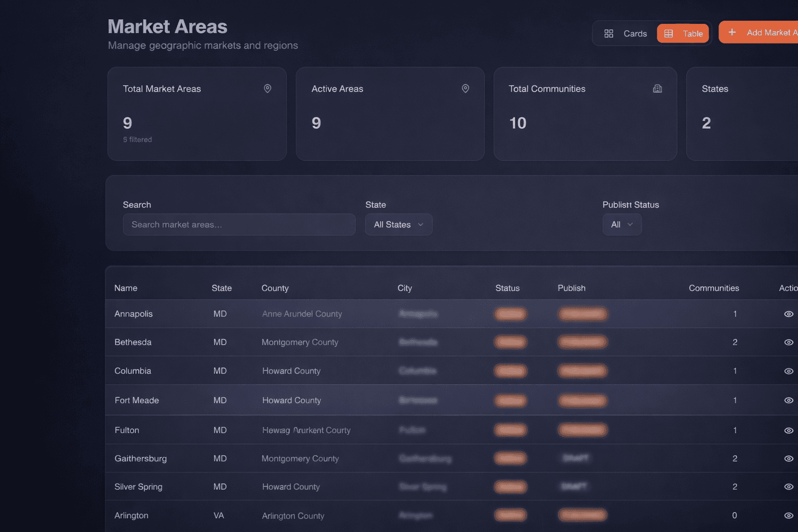Open the Publish Status dropdown
798x532 pixels.
point(622,224)
